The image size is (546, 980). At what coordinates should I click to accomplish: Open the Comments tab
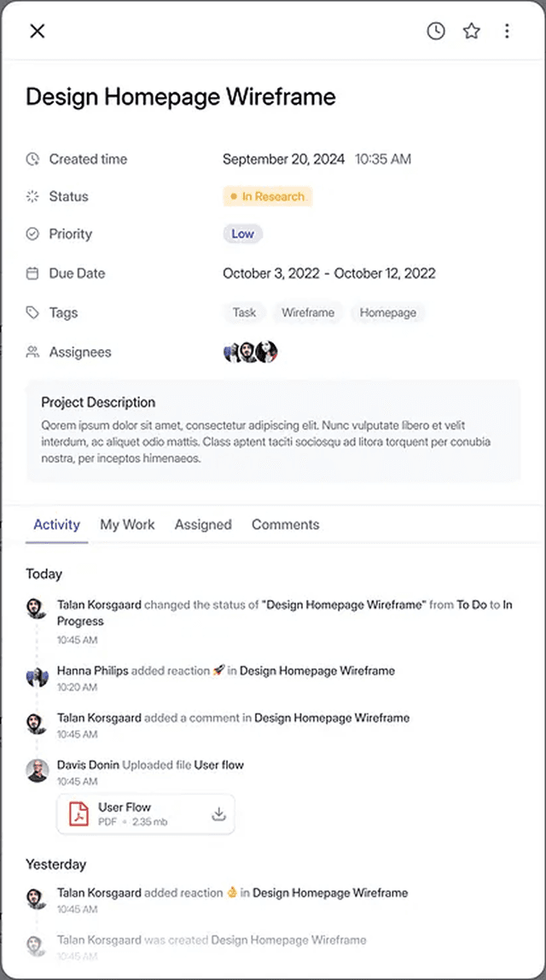coord(285,525)
